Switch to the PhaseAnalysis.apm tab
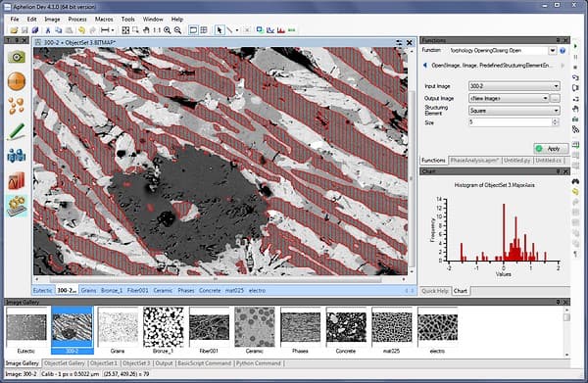Screen dimensions: 588x383 click(x=474, y=160)
